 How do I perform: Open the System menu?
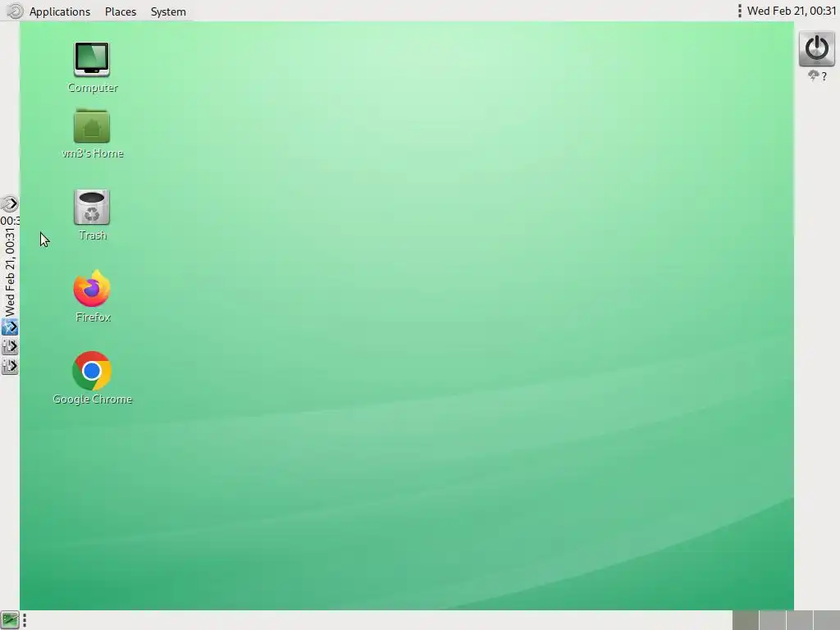pyautogui.click(x=168, y=11)
